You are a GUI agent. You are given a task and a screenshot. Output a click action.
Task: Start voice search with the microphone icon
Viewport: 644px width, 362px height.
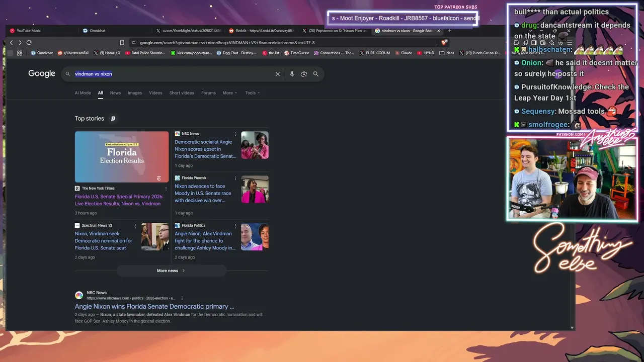292,74
